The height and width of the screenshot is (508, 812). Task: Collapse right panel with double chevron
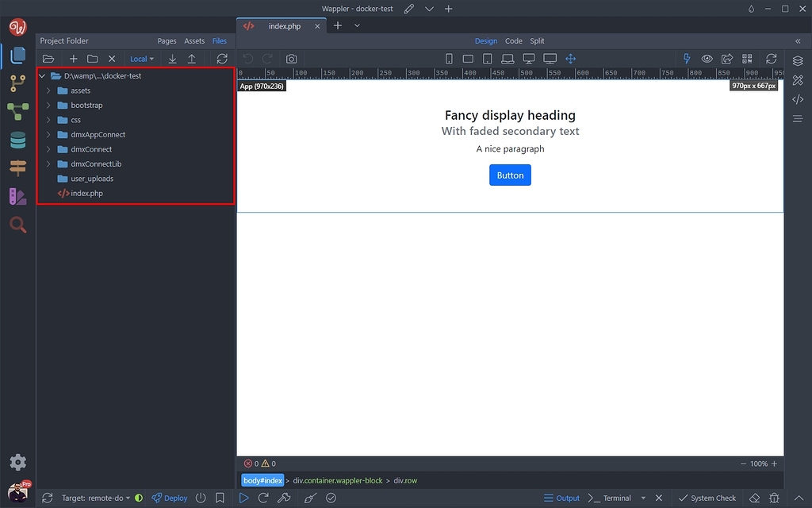click(798, 41)
